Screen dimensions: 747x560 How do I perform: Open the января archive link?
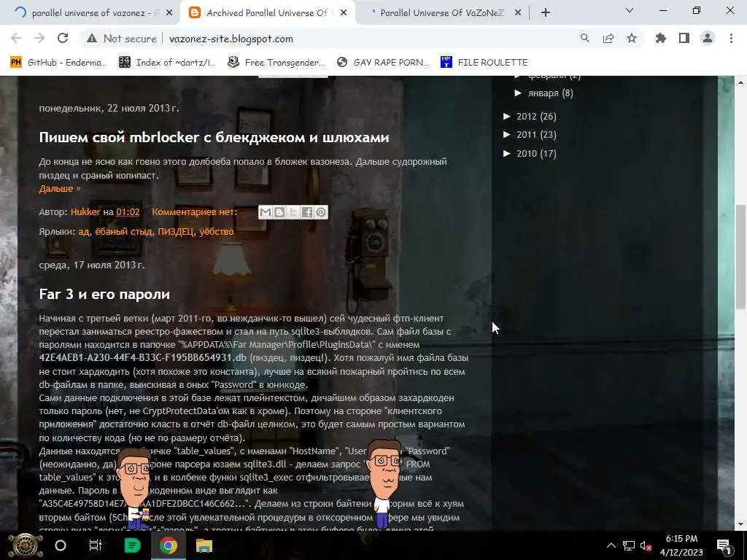(x=543, y=93)
